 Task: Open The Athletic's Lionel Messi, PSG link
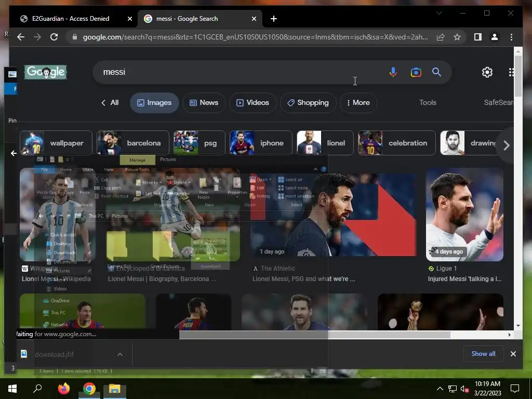[303, 279]
